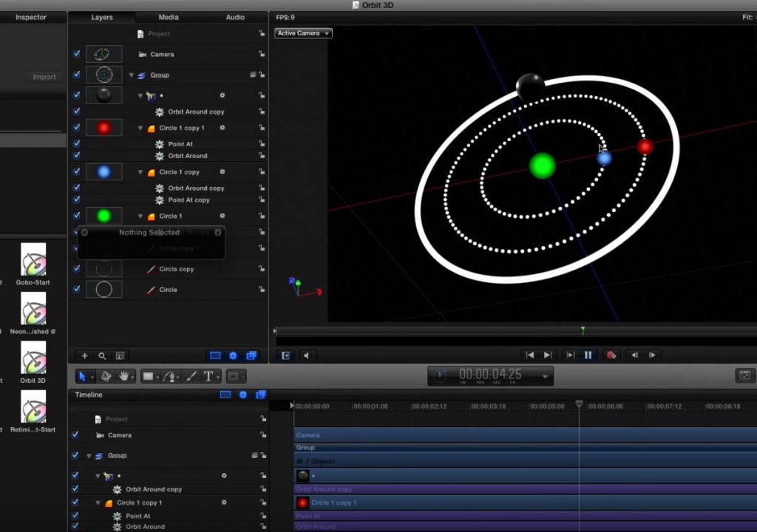Select the Gobo-Start file thumbnail
This screenshot has width=757, height=532.
point(33,259)
